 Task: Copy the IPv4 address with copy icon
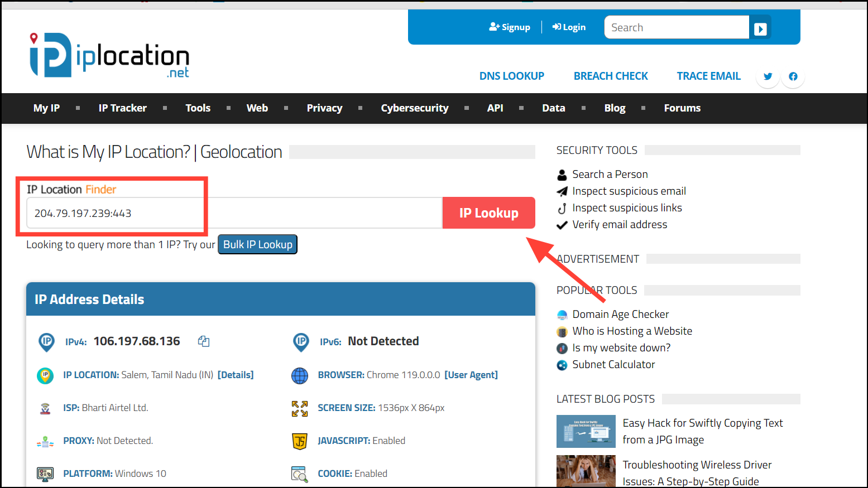204,341
